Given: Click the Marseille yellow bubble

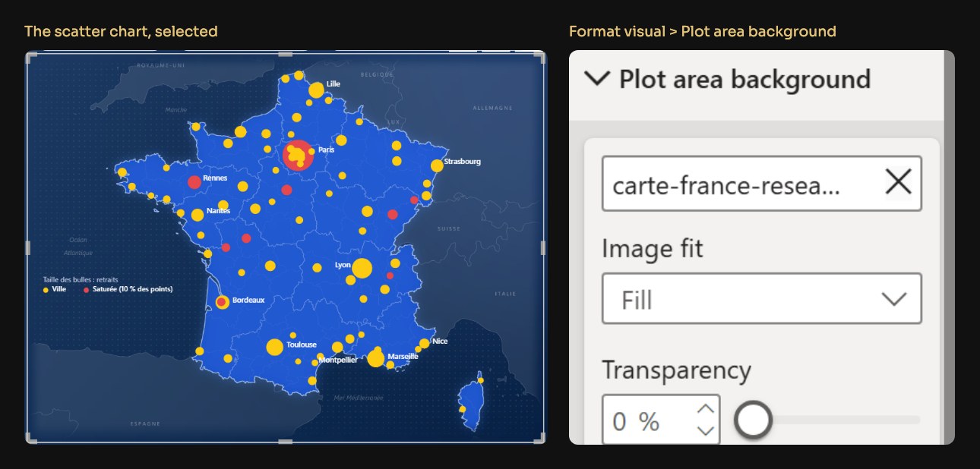Looking at the screenshot, I should [x=376, y=359].
